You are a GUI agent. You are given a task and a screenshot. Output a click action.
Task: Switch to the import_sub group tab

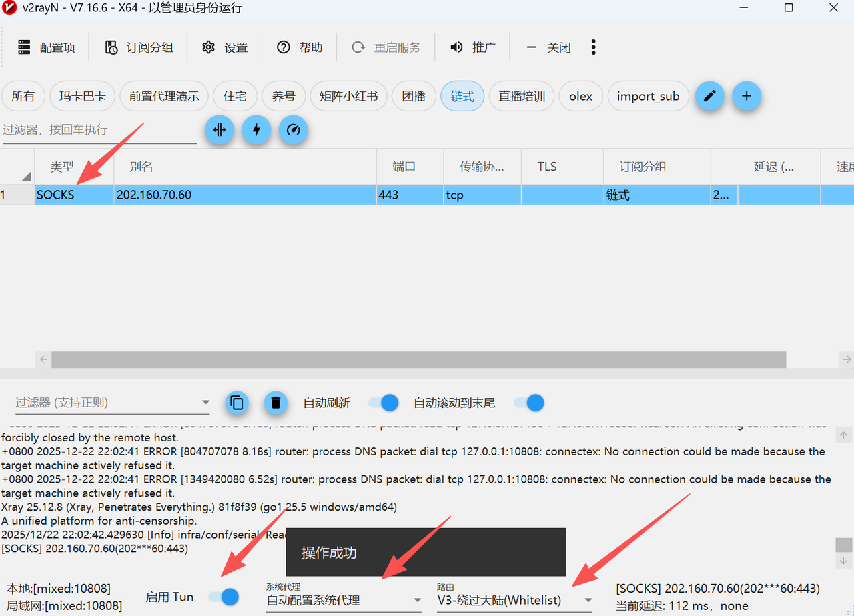point(648,96)
